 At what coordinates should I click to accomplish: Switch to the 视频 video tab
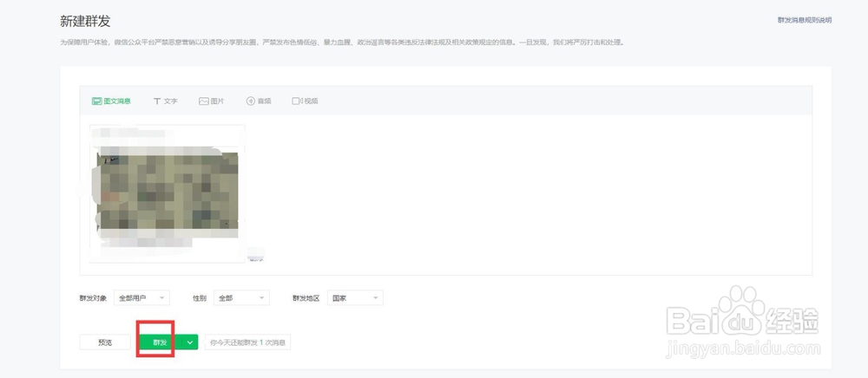(x=305, y=101)
